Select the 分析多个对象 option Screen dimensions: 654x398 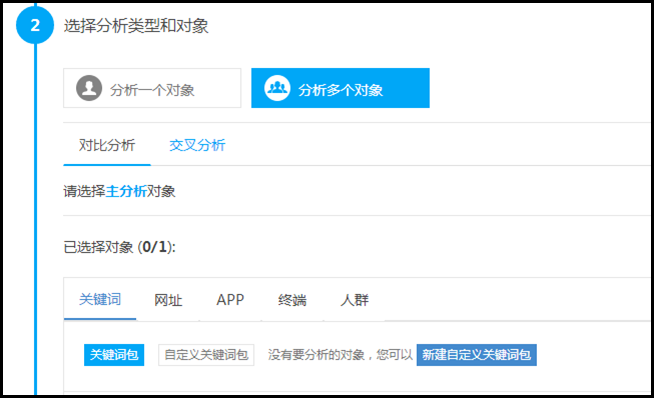(x=340, y=88)
